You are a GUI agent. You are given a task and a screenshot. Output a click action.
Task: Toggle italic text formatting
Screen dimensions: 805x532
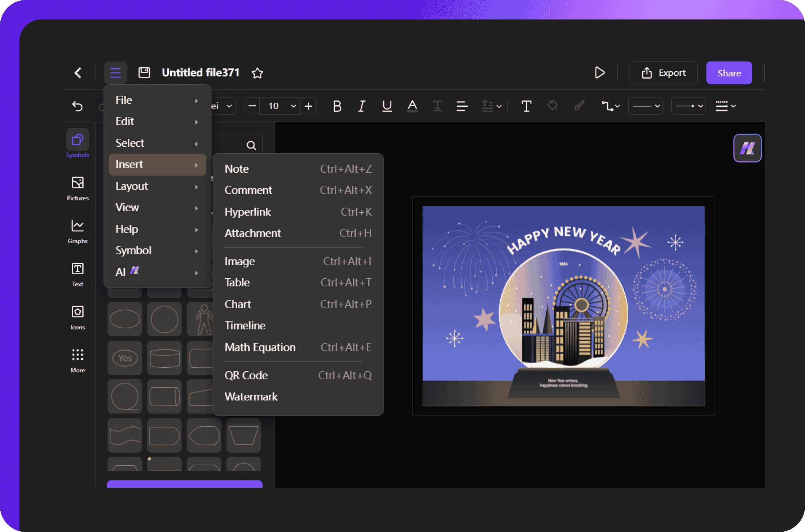click(x=361, y=106)
